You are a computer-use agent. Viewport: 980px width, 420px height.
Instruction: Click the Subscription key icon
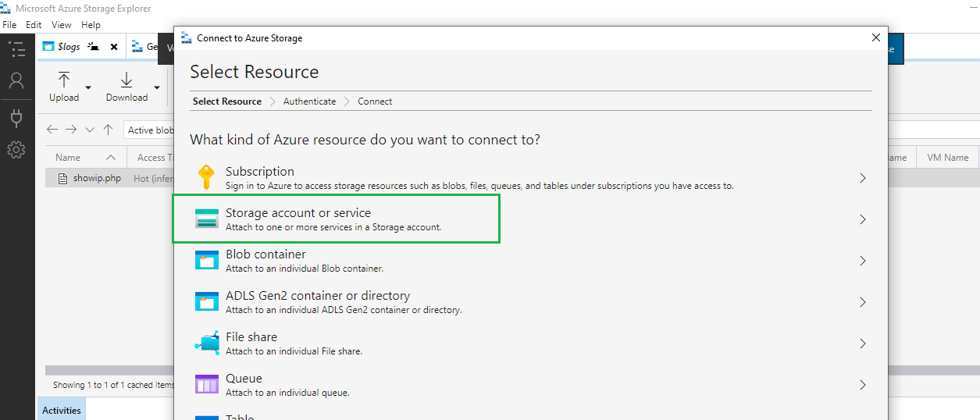point(205,178)
